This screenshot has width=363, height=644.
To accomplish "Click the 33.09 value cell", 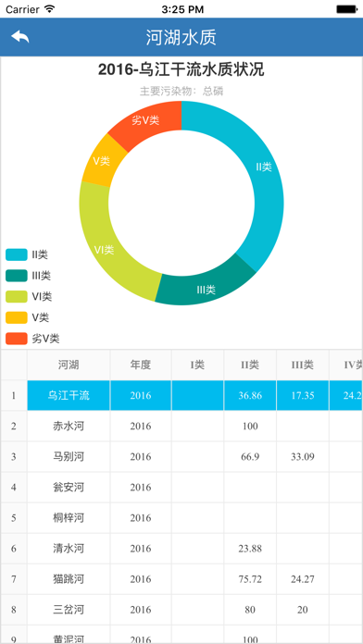I will pos(303,457).
